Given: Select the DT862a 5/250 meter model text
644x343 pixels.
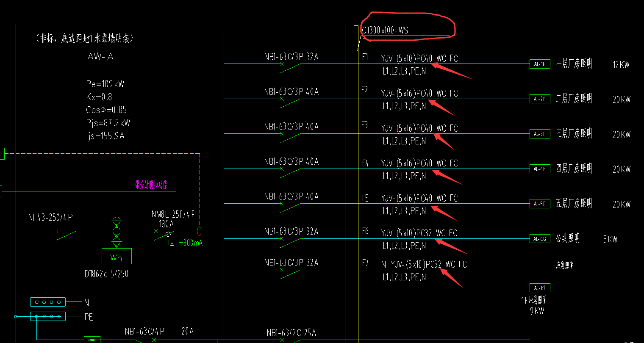Looking at the screenshot, I should [x=106, y=274].
